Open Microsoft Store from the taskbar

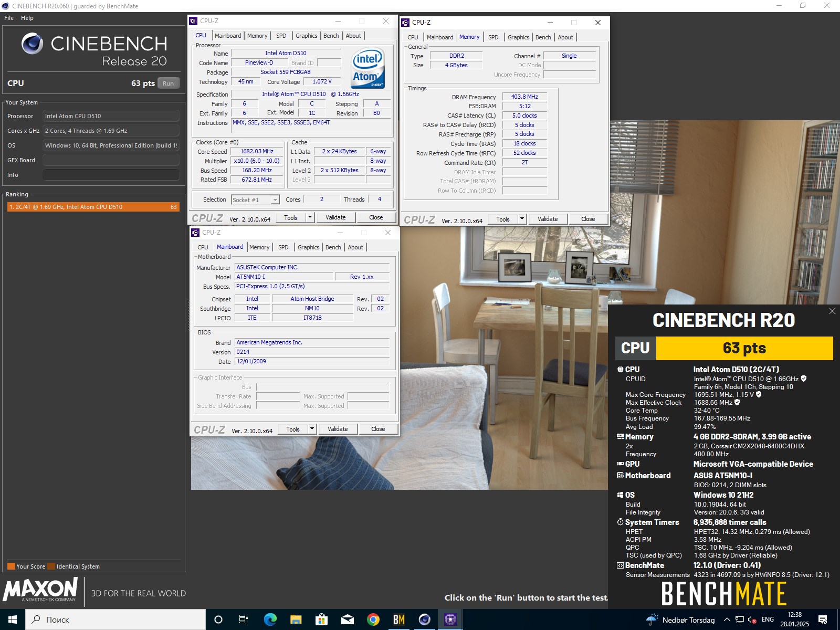click(321, 619)
